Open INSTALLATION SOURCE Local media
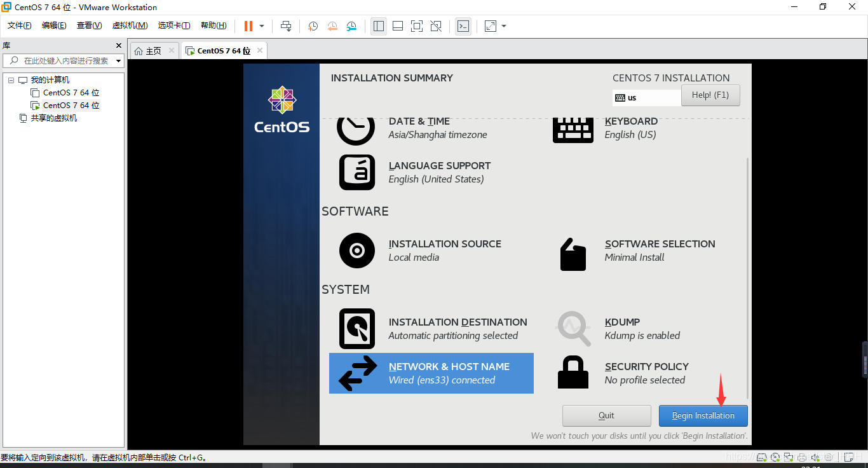The image size is (868, 468). pos(445,251)
